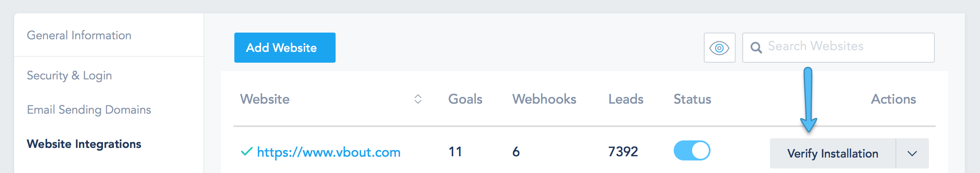This screenshot has width=980, height=173.
Task: Click the Verify Installation button
Action: point(833,153)
